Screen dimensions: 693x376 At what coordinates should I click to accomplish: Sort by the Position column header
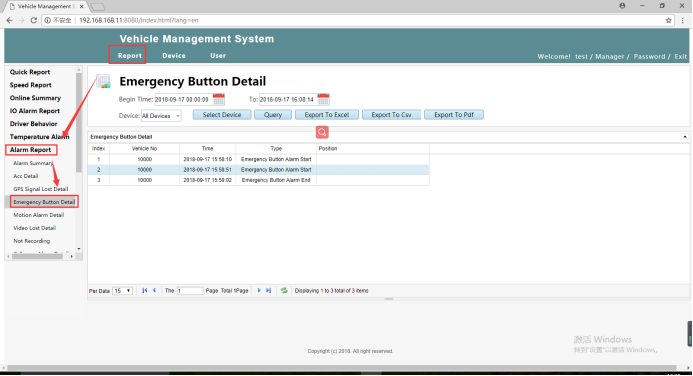point(373,149)
